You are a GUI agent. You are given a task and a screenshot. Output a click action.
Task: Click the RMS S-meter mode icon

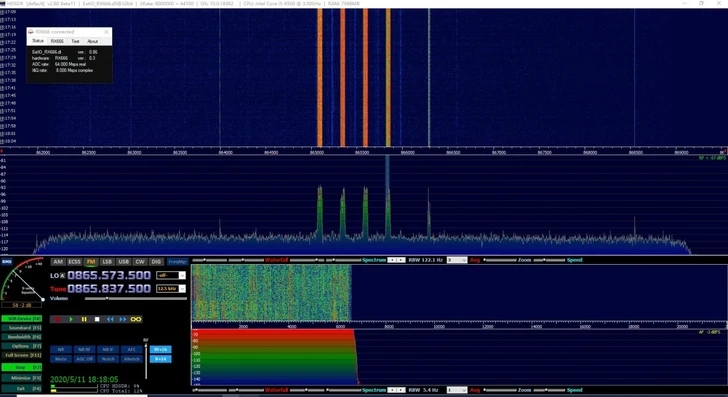[6, 262]
